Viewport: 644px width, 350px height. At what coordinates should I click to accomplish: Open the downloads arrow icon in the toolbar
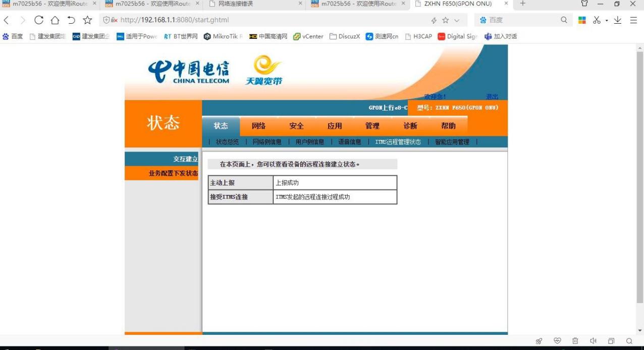[x=617, y=20]
